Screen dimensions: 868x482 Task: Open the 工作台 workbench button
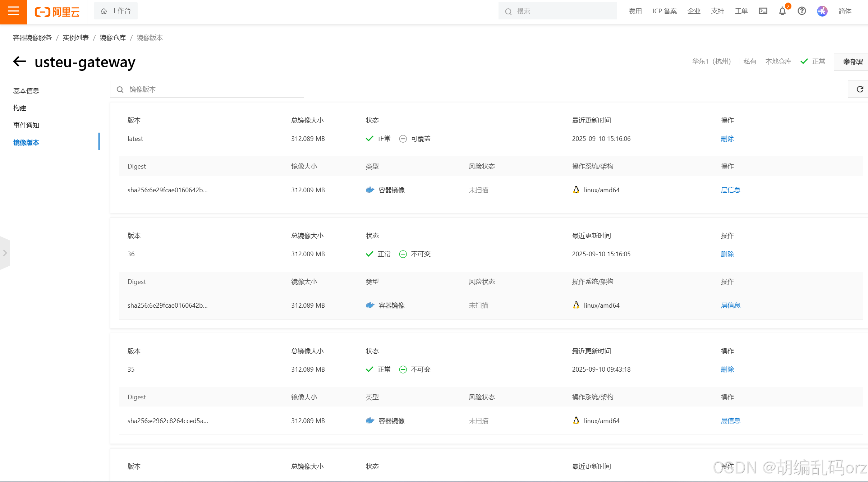pos(115,11)
